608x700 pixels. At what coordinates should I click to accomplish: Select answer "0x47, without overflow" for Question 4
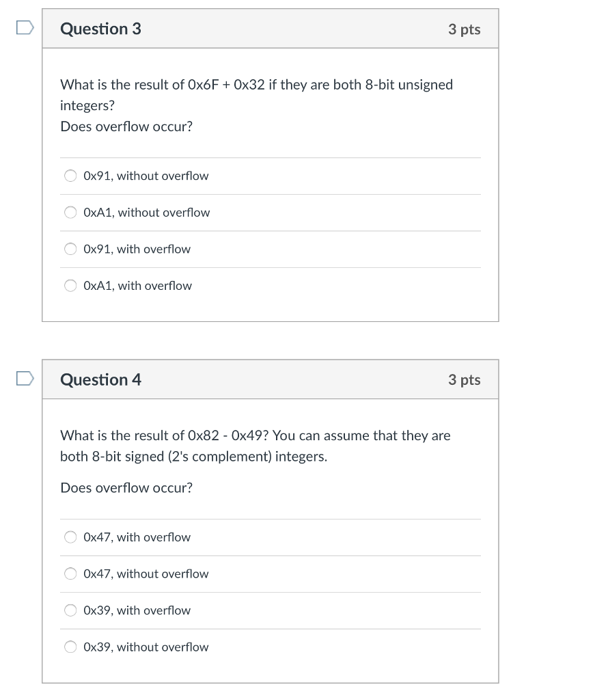[x=70, y=574]
